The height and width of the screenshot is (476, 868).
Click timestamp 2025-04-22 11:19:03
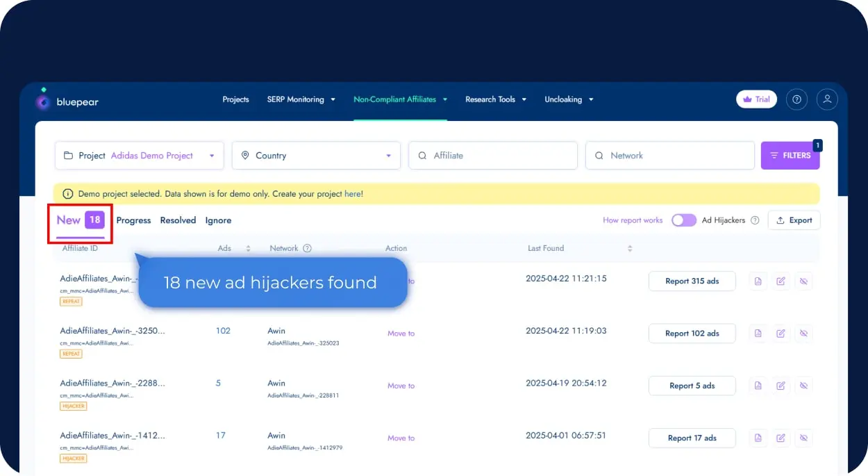pyautogui.click(x=566, y=331)
